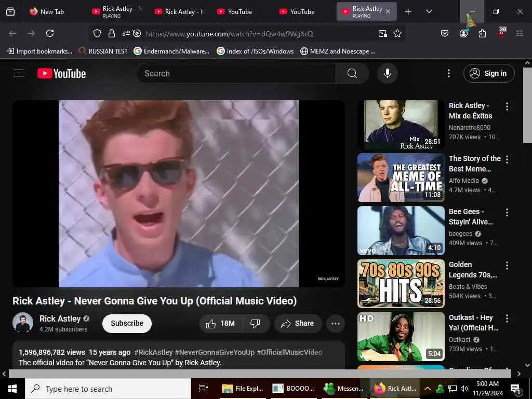Open the Firefox application menu
The width and height of the screenshot is (532, 399).
[520, 33]
